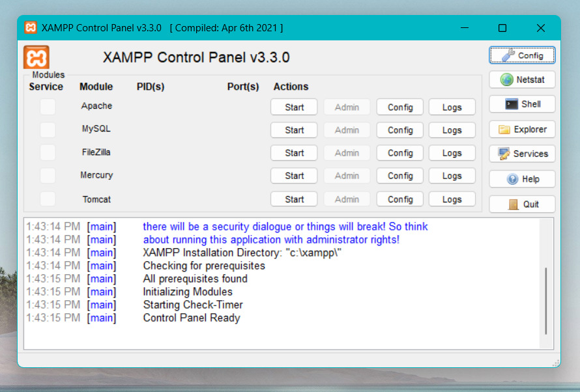The height and width of the screenshot is (392, 580).
Task: Open Tomcat Logs menu
Action: (452, 199)
